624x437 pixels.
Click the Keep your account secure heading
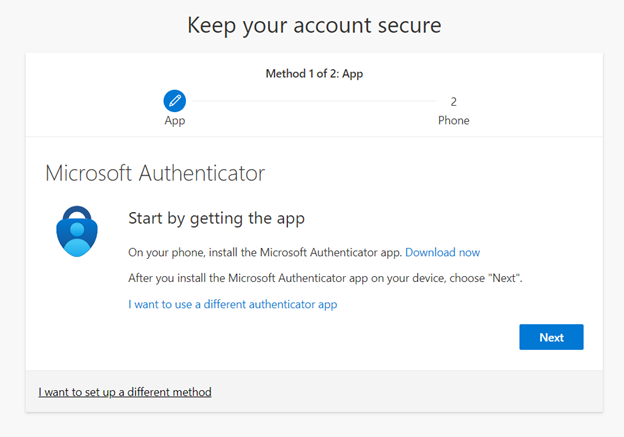[x=314, y=25]
